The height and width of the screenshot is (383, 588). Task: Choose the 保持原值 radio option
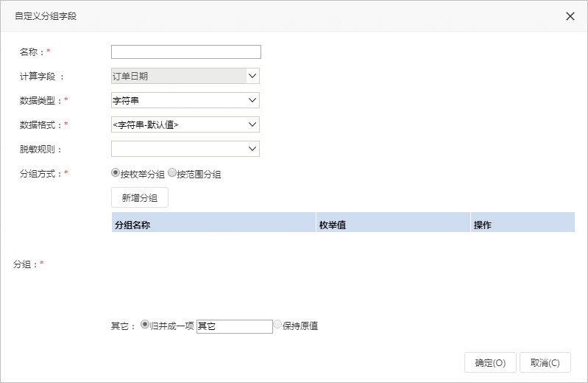tap(277, 324)
